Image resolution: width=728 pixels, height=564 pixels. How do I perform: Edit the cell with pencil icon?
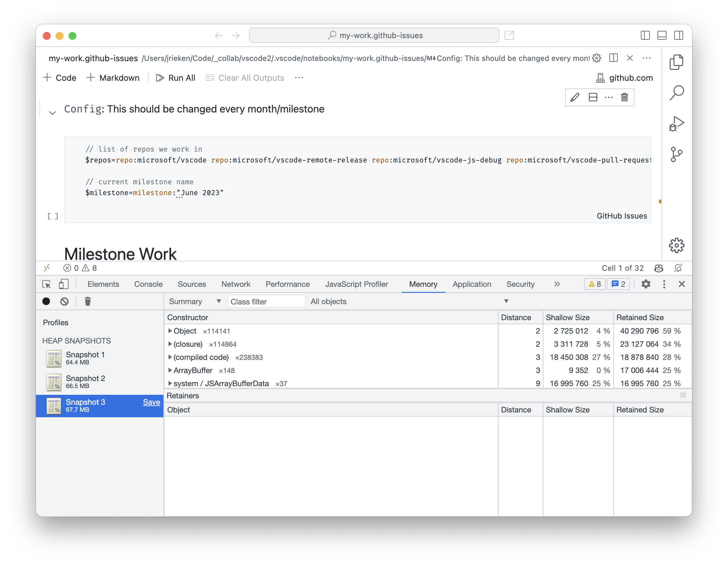(x=575, y=97)
